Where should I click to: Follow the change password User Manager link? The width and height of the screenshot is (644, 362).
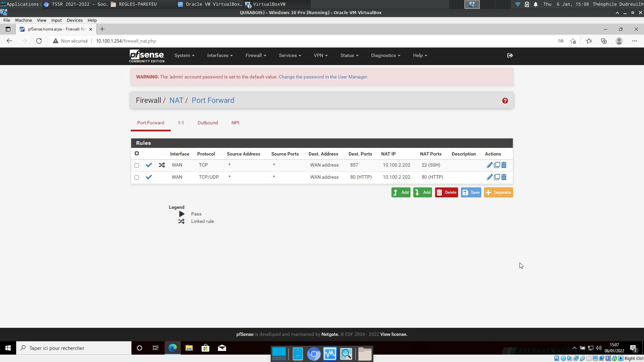(x=323, y=77)
